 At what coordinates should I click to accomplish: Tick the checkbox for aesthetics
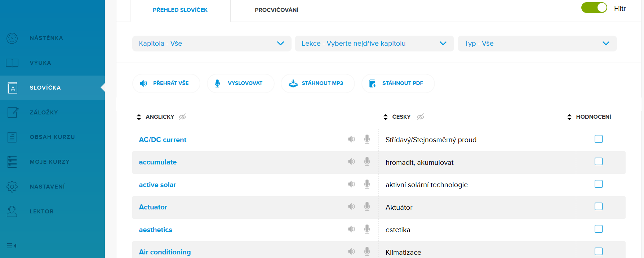(598, 229)
